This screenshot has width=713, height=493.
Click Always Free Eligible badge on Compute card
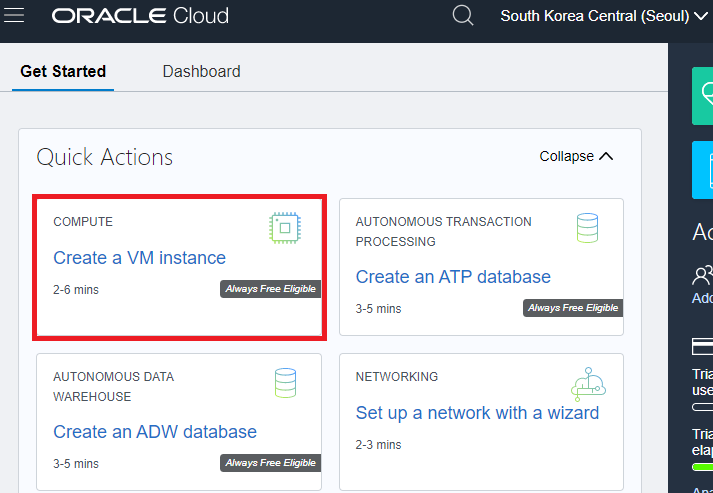pyautogui.click(x=271, y=289)
